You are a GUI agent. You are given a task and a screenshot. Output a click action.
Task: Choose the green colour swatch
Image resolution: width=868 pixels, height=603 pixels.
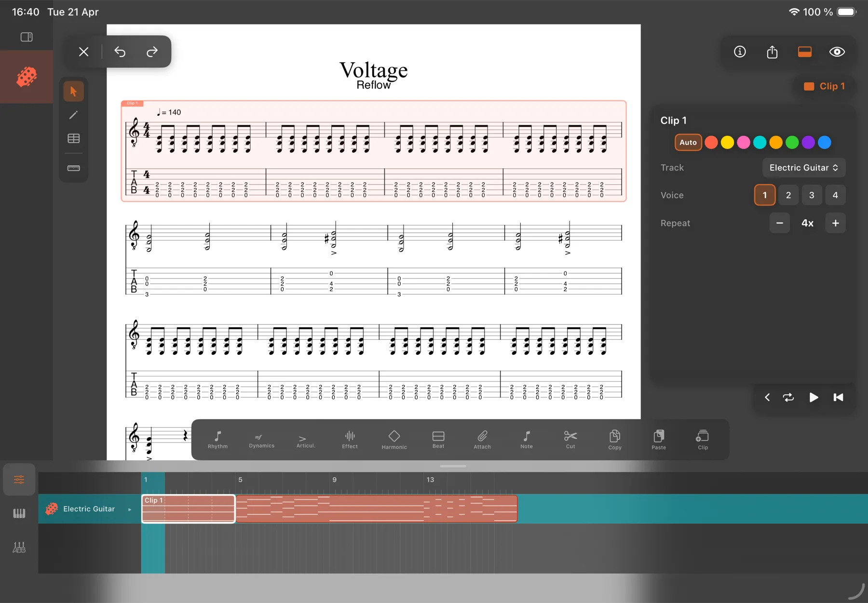click(792, 142)
